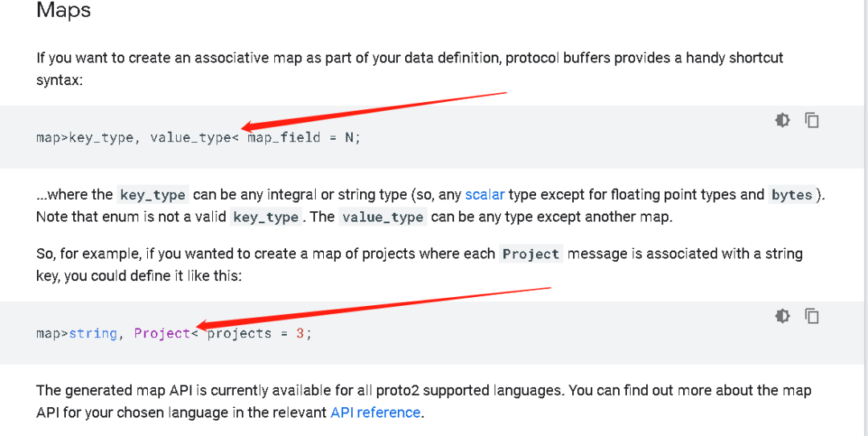
Task: Toggle dark theme on the map_field code block
Action: (782, 120)
